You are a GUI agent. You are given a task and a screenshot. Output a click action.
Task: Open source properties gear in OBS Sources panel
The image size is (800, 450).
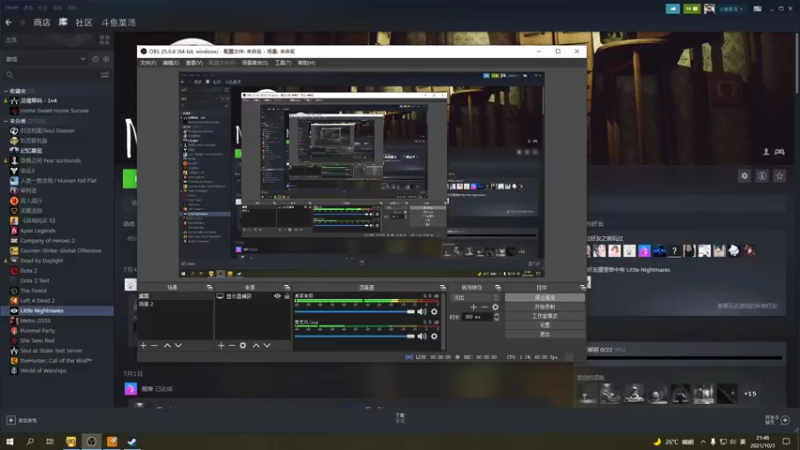(x=243, y=345)
